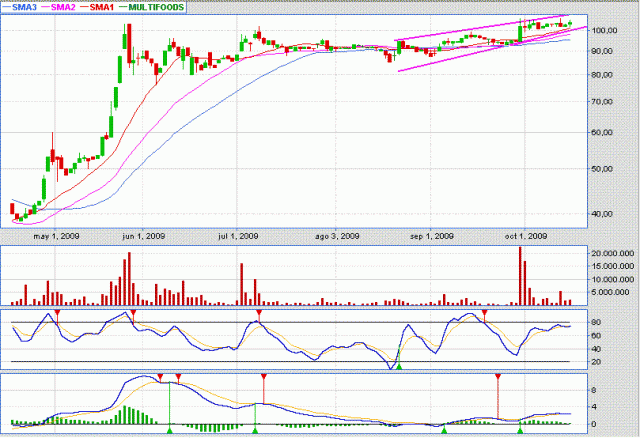Viewport: 640px width, 438px height.
Task: Click the tallest volume bar at oct 1, 2009
Action: [x=520, y=276]
